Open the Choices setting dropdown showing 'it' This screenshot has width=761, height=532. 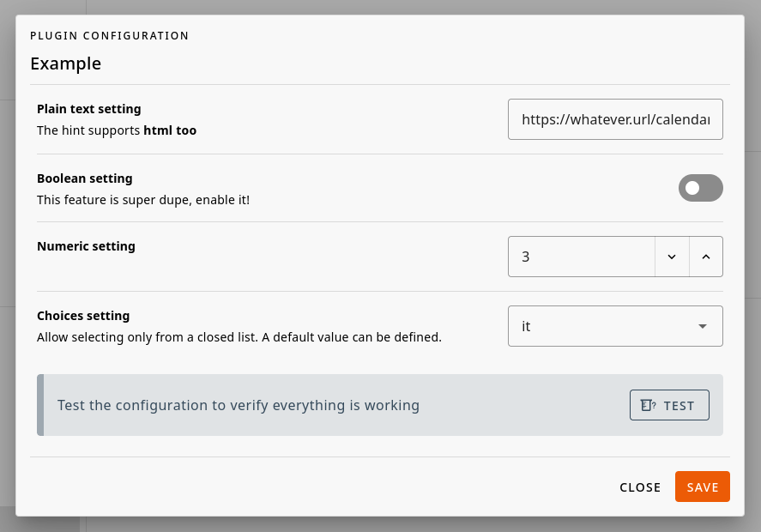click(615, 326)
